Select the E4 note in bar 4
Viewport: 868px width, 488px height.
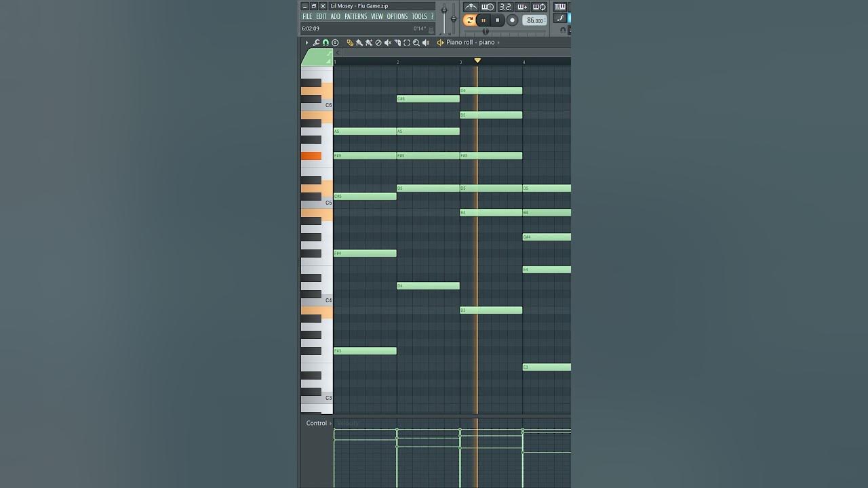tap(547, 270)
